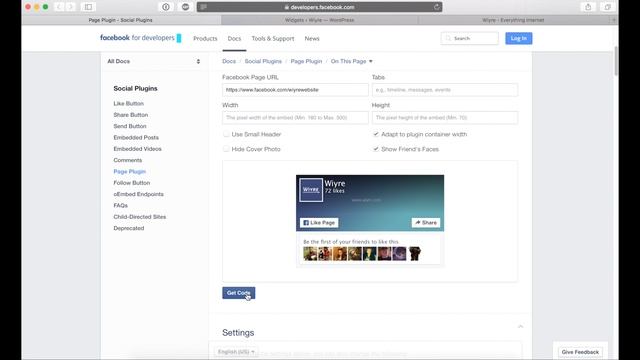The width and height of the screenshot is (640, 360).
Task: Focus the Search box in header
Action: tap(469, 38)
